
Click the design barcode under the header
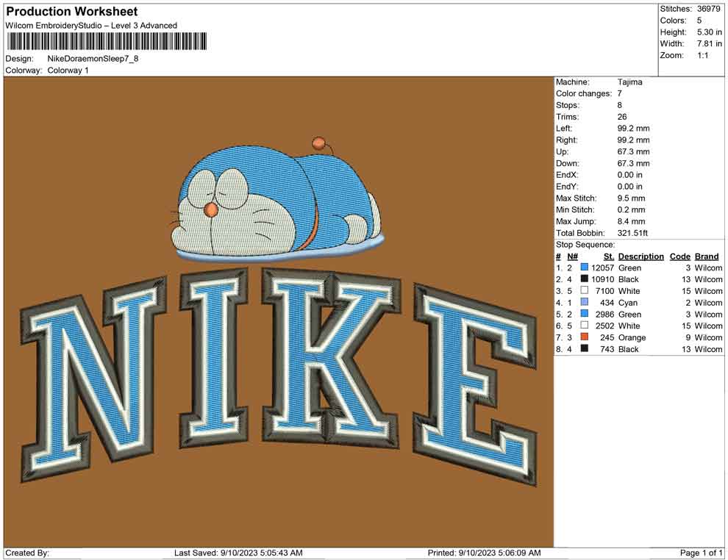tap(107, 41)
